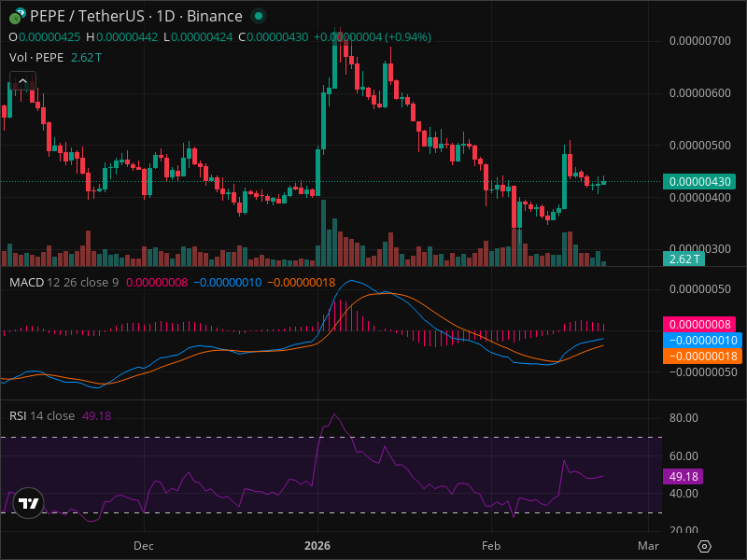Click the pink MACD histogram value label 0.00000008

point(699,325)
